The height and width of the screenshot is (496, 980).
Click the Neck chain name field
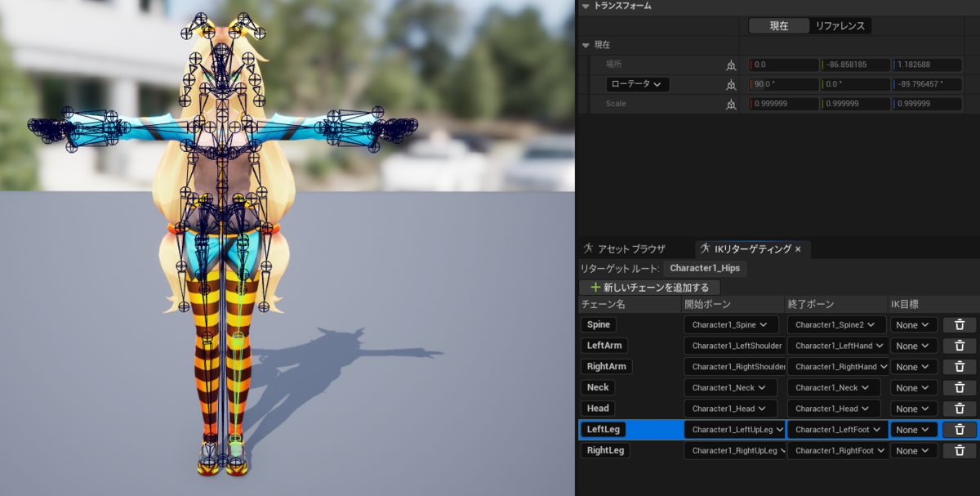click(x=598, y=387)
